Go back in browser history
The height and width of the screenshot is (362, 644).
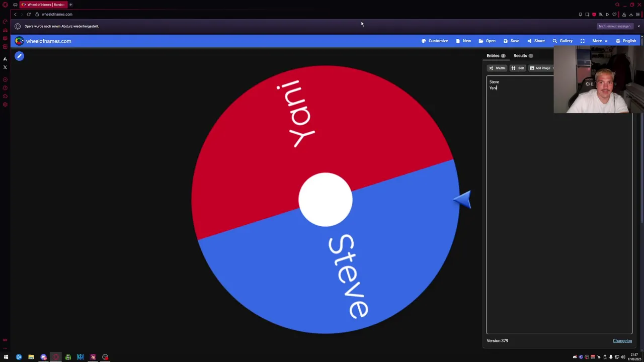(x=15, y=14)
